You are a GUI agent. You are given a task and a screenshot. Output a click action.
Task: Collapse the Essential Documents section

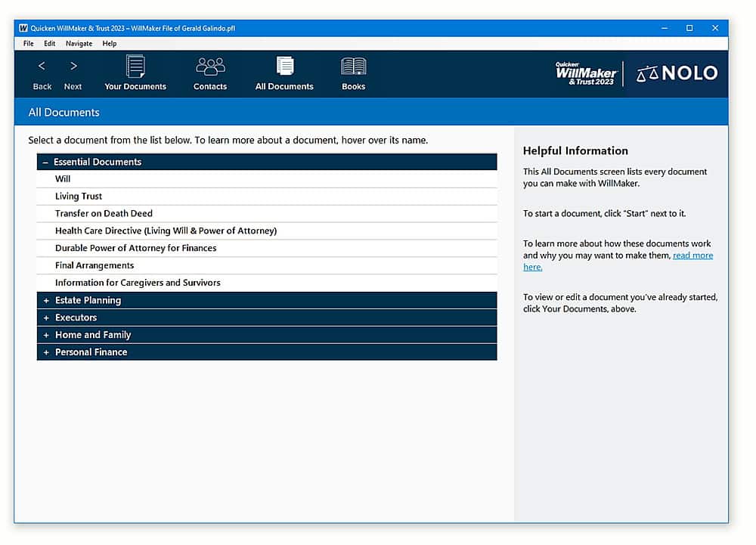click(45, 163)
